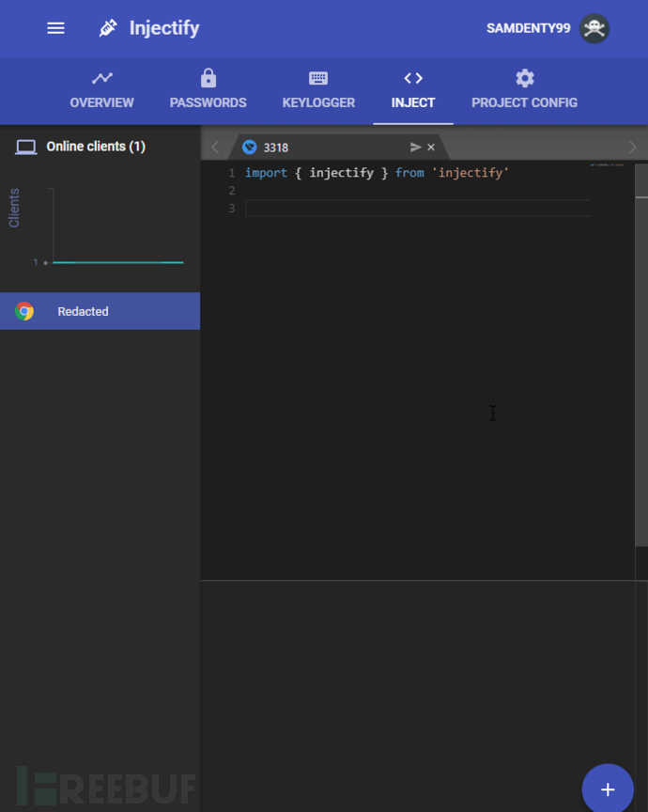Screen dimensions: 648x812
Task: Click the editor vertical scrollbar
Action: tap(641, 354)
